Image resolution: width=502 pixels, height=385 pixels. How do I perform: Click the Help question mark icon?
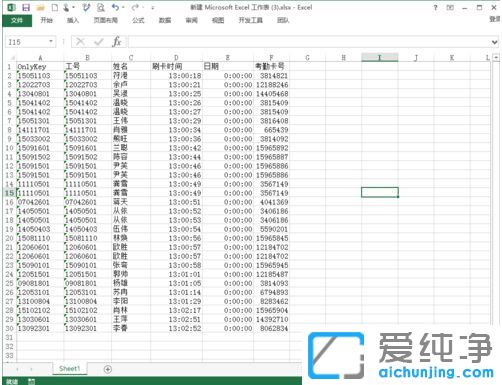pyautogui.click(x=435, y=7)
